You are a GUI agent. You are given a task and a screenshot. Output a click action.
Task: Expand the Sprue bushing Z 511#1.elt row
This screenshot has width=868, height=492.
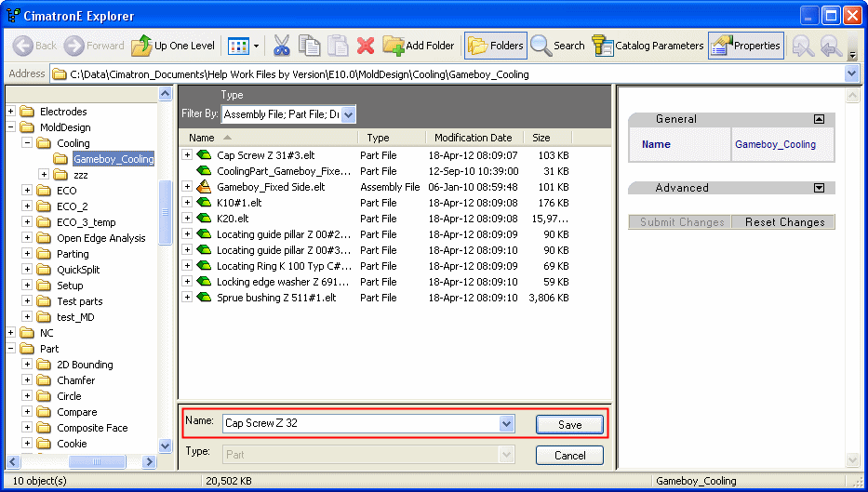[x=187, y=298]
